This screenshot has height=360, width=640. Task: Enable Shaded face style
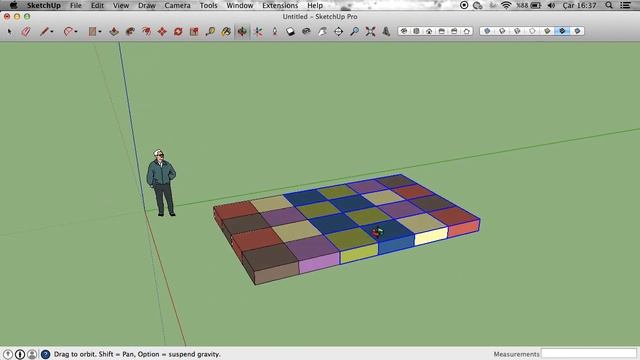pos(547,31)
